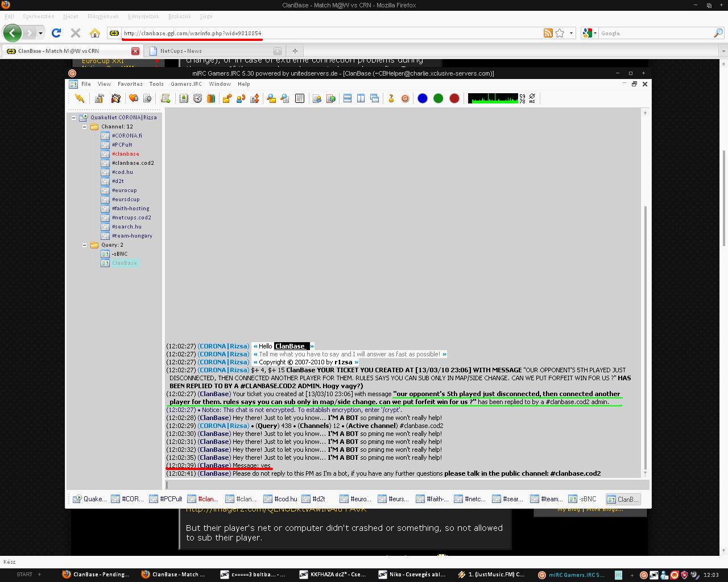Click the blue circle in the toolbar

tap(423, 98)
